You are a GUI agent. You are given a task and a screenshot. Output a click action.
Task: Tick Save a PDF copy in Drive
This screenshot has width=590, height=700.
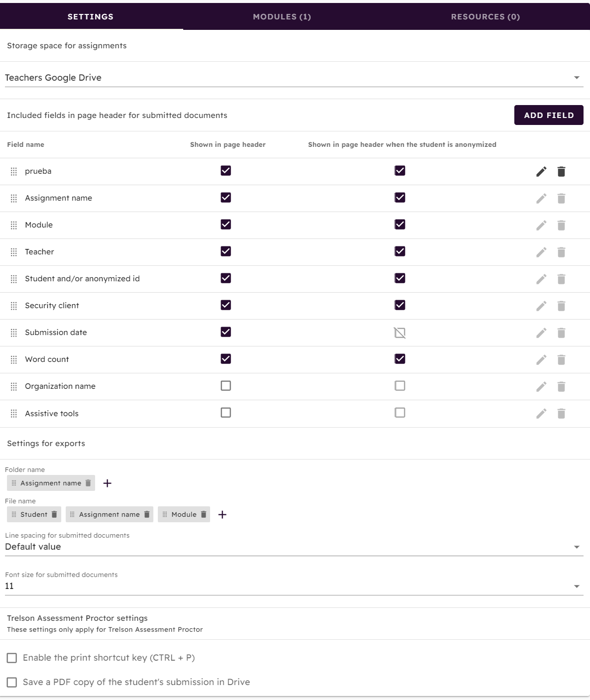coord(11,683)
